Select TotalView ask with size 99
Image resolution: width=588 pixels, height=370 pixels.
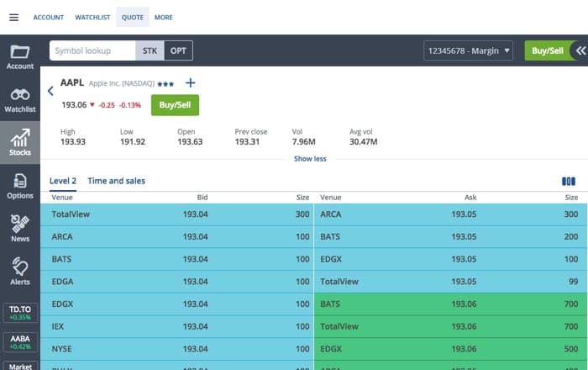point(450,282)
